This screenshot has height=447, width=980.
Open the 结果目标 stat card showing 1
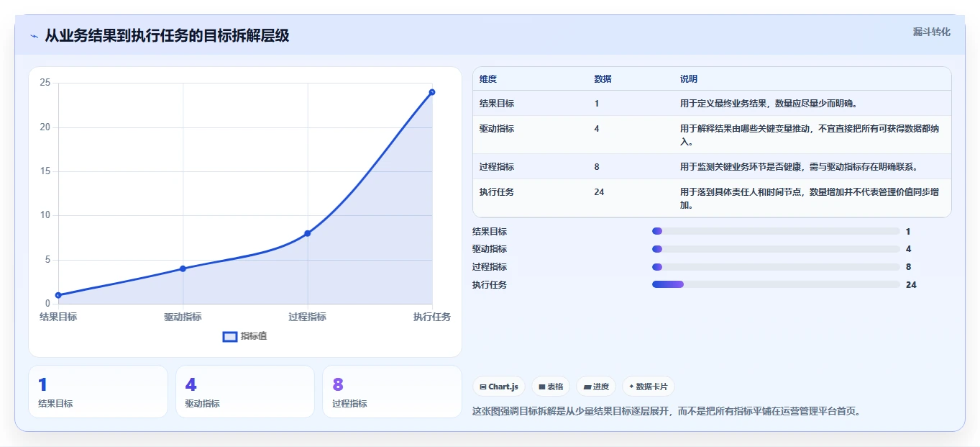pos(98,392)
